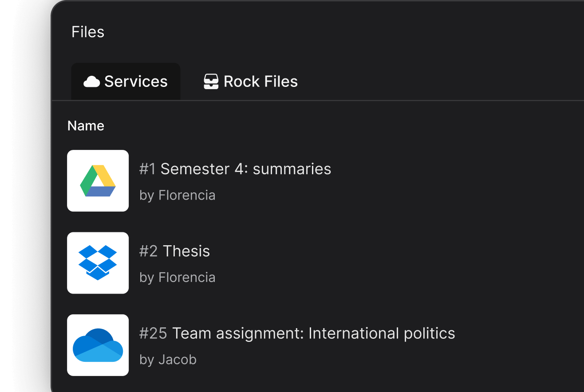This screenshot has width=584, height=392.
Task: Click the Dropbox icon next to Thesis
Action: (98, 263)
